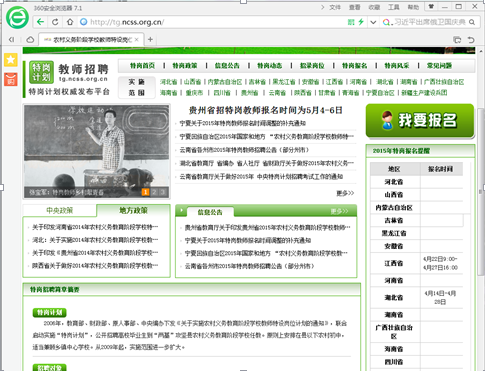Click the browser back arrow
Image resolution: width=485 pixels, height=371 pixels.
pyautogui.click(x=41, y=22)
